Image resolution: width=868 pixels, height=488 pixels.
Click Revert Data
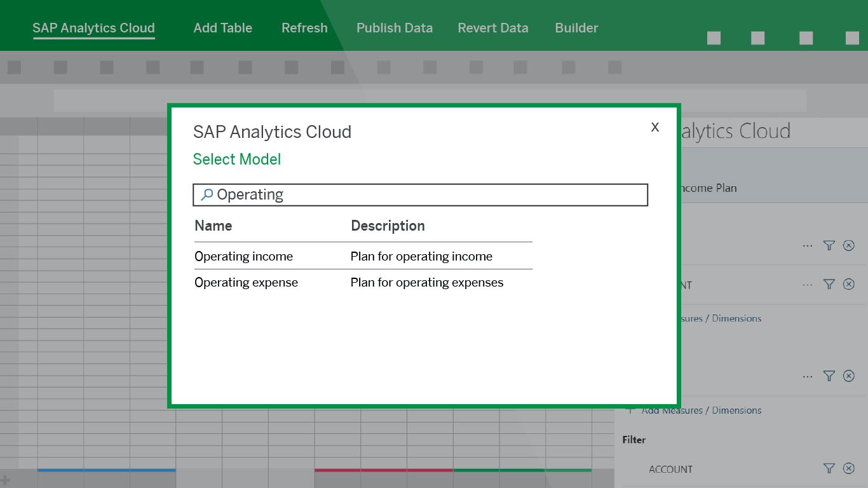493,28
